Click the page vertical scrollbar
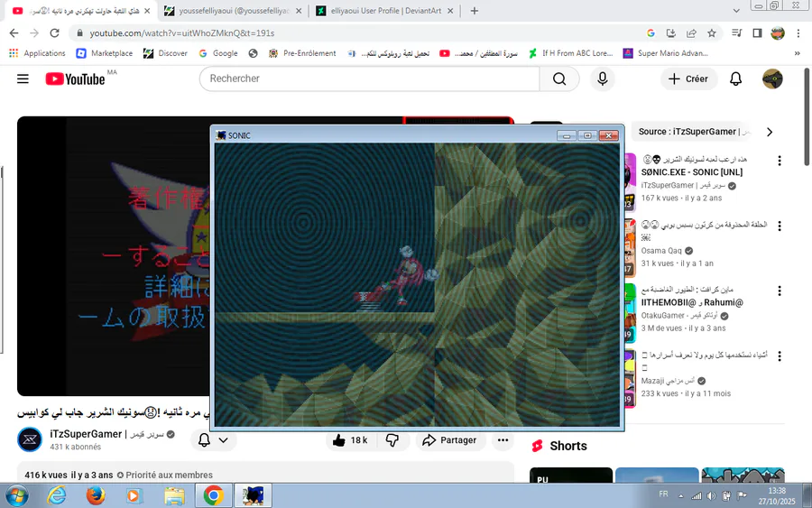812x508 pixels. coord(807,117)
